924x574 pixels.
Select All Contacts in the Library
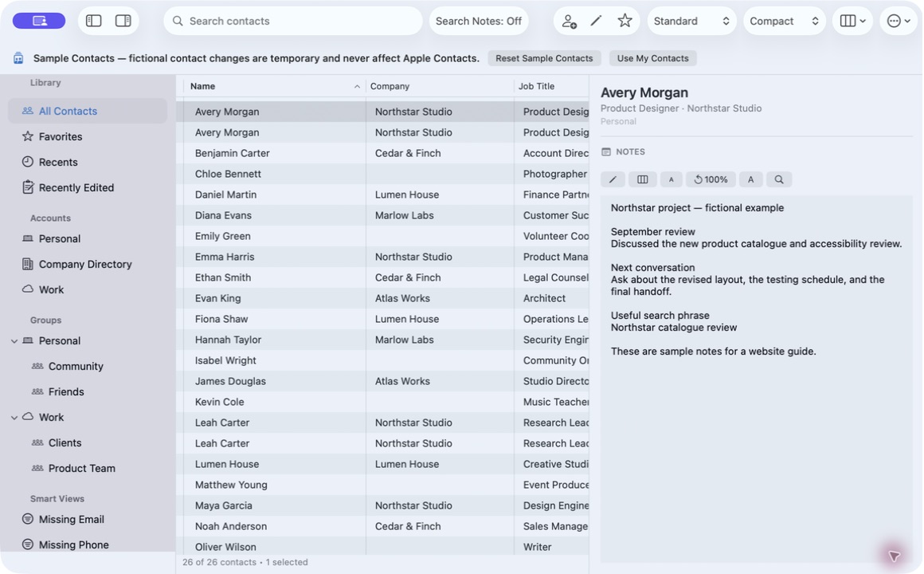click(87, 111)
